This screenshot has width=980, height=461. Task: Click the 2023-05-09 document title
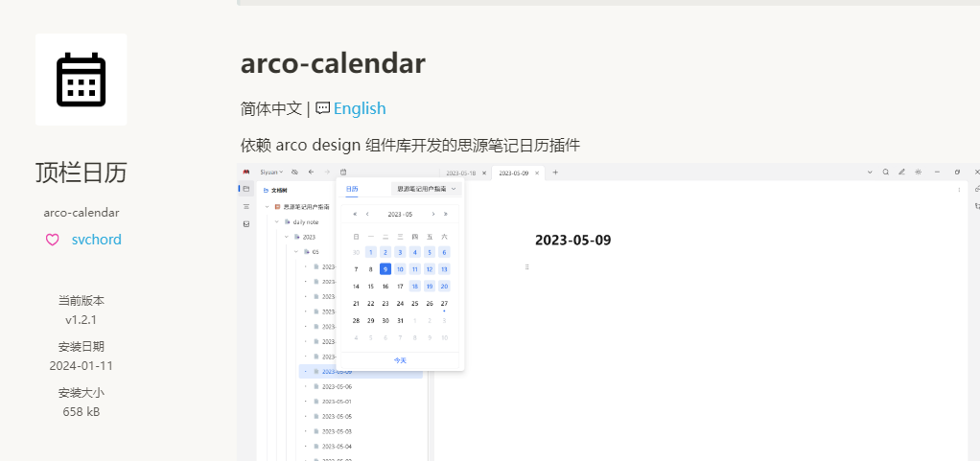tap(573, 241)
